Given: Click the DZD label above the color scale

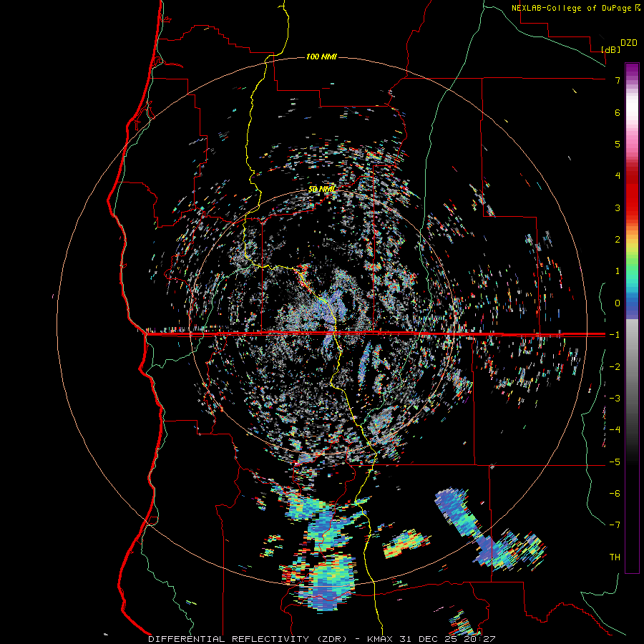Looking at the screenshot, I should tap(629, 43).
